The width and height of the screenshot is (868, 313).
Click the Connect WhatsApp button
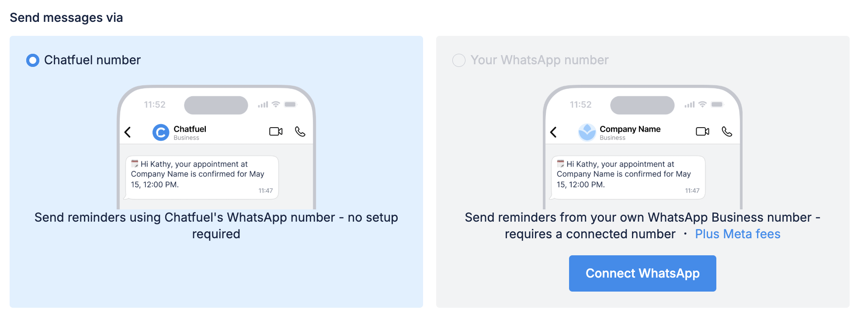[642, 273]
